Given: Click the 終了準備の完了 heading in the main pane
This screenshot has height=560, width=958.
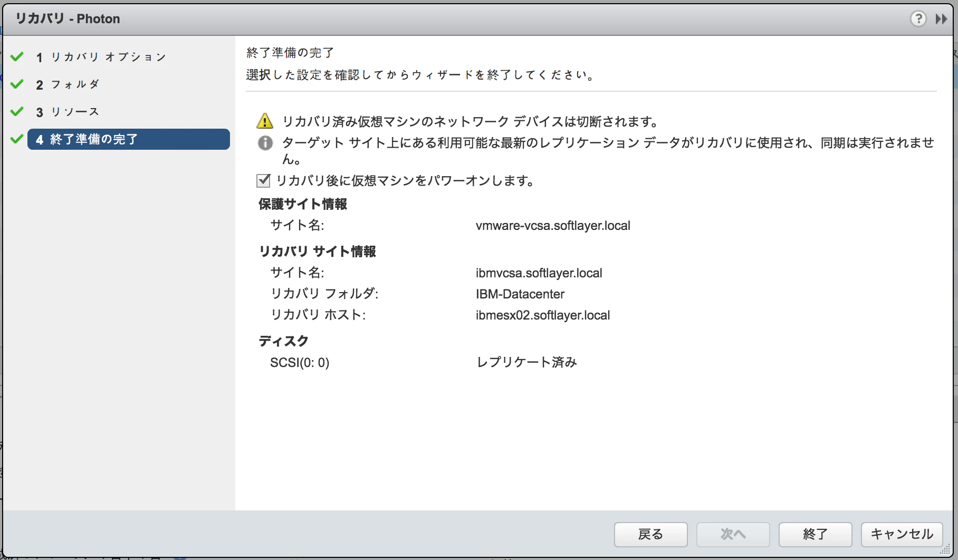Looking at the screenshot, I should 290,53.
